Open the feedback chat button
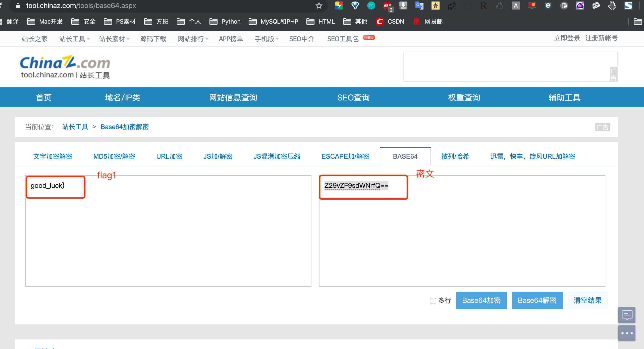The width and height of the screenshot is (644, 349). [627, 315]
